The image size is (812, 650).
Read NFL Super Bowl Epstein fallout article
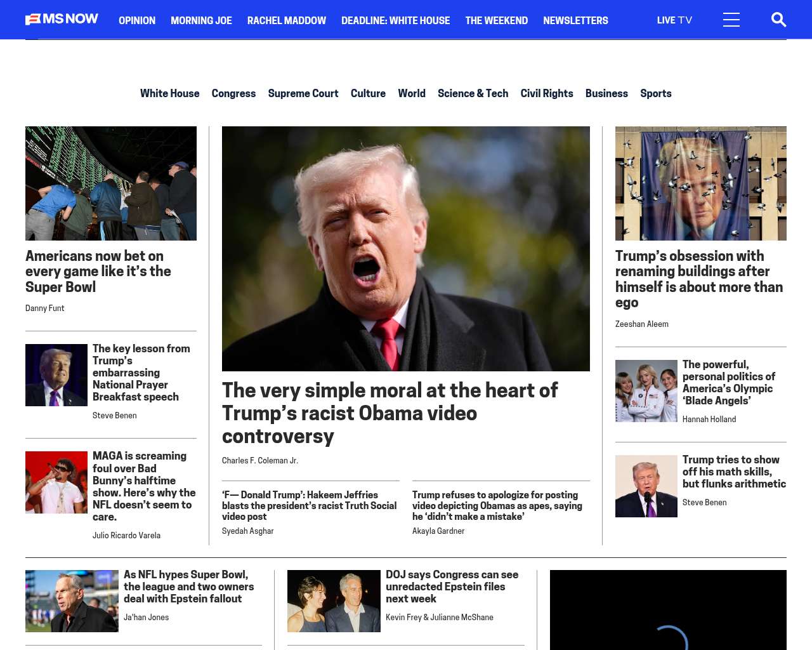(189, 587)
